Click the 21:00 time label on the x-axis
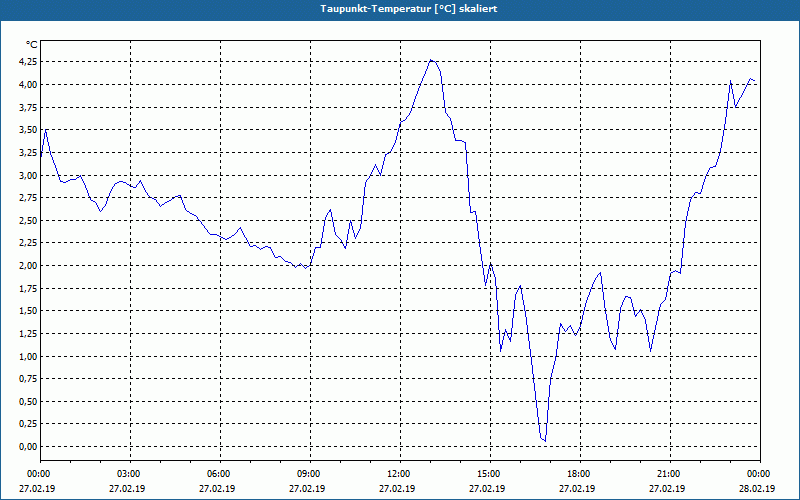800x500 pixels. pyautogui.click(x=670, y=474)
